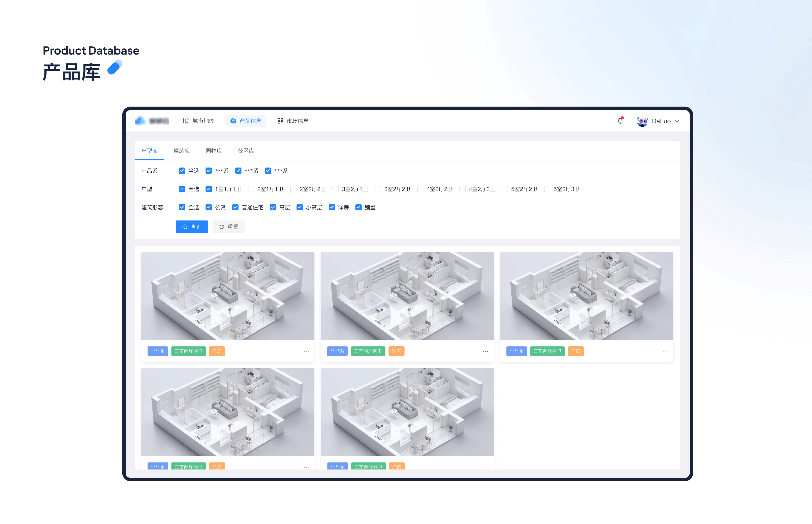Open first card's three-dot more menu
This screenshot has height=524, width=812.
[x=306, y=351]
